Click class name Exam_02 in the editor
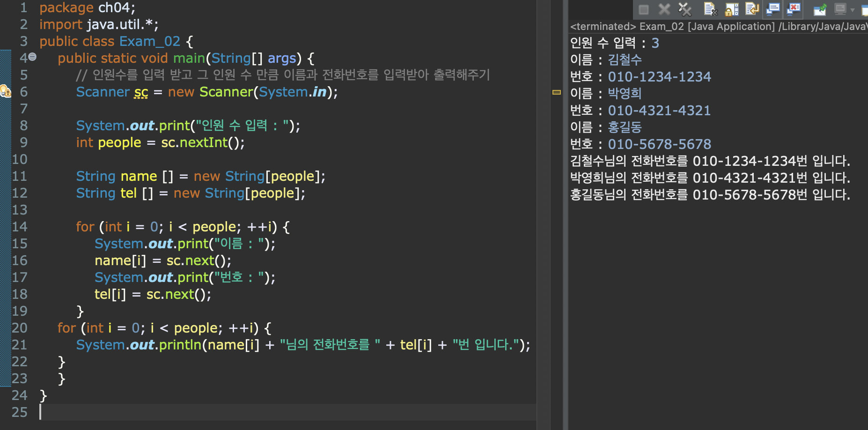This screenshot has height=430, width=868. (x=150, y=41)
